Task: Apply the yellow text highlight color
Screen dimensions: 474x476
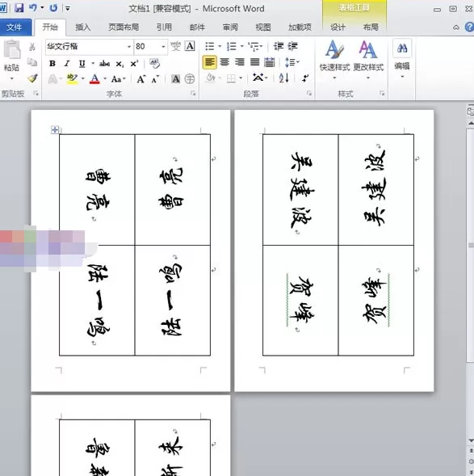Action: coord(72,79)
